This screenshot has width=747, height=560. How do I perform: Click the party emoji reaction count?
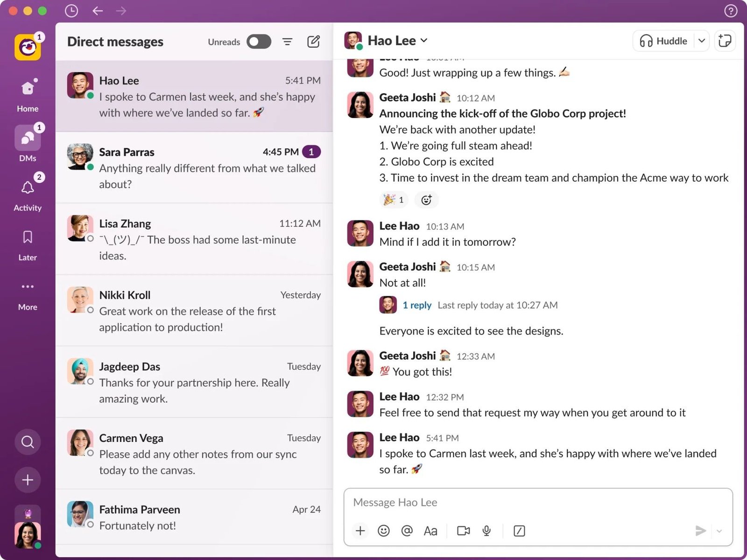(x=395, y=200)
